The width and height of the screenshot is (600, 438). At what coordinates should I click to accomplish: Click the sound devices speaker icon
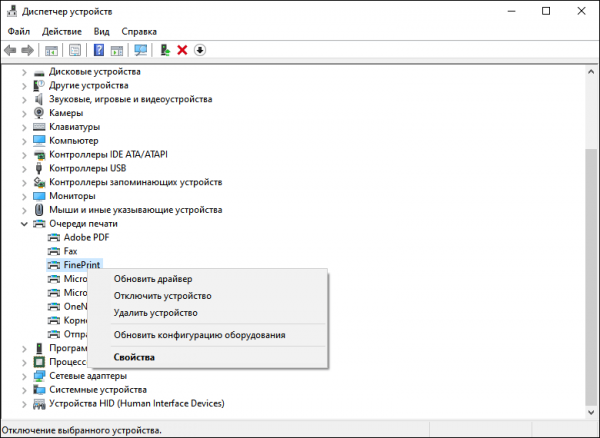39,99
